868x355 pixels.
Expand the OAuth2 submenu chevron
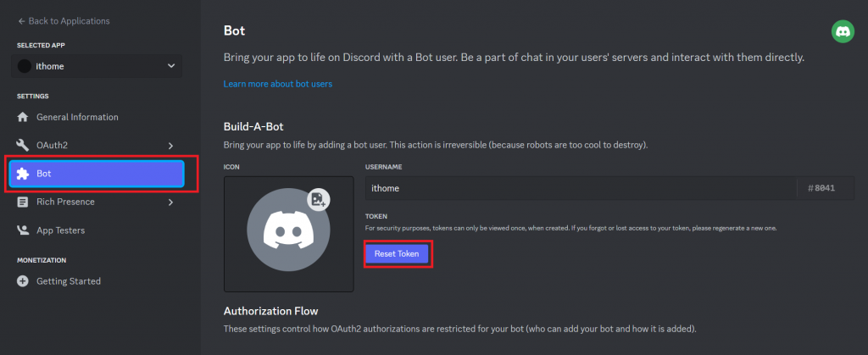point(170,146)
